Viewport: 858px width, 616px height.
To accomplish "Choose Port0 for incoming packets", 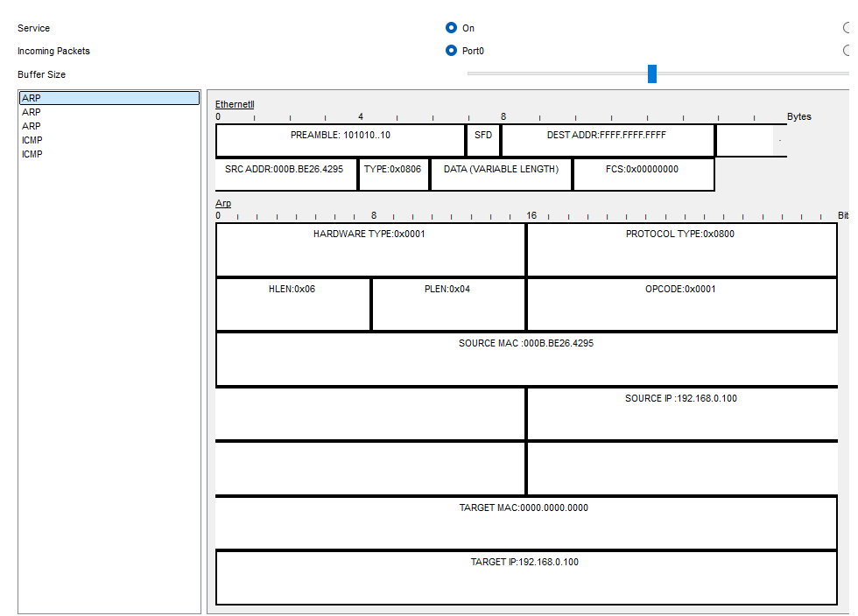I will coord(452,51).
